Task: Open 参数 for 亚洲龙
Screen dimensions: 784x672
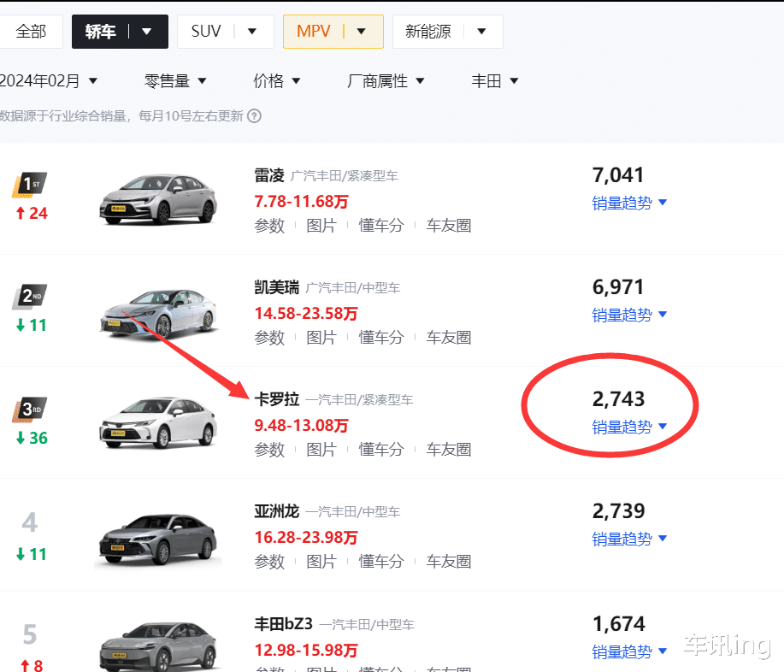Action: (x=269, y=562)
